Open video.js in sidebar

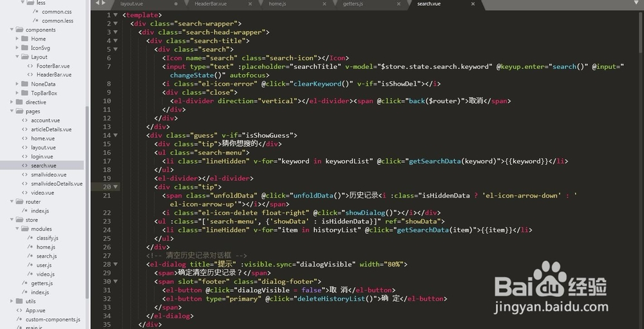(x=45, y=274)
